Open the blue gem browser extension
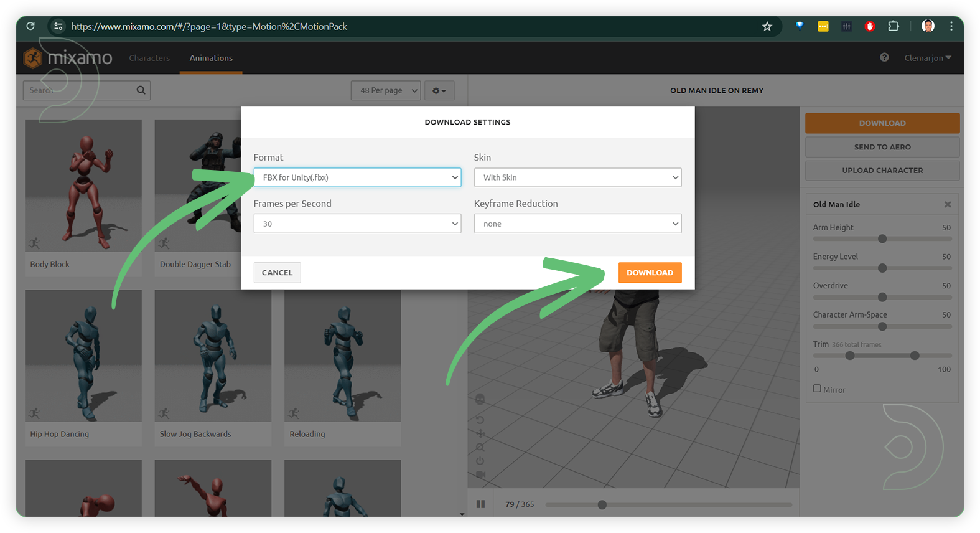980x533 pixels. coord(800,26)
